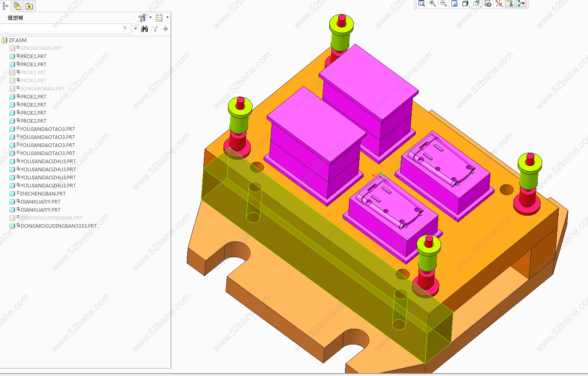Screen dimensions: 588x376
Task: Select ZP.ASM root in model tree
Action: (x=18, y=40)
